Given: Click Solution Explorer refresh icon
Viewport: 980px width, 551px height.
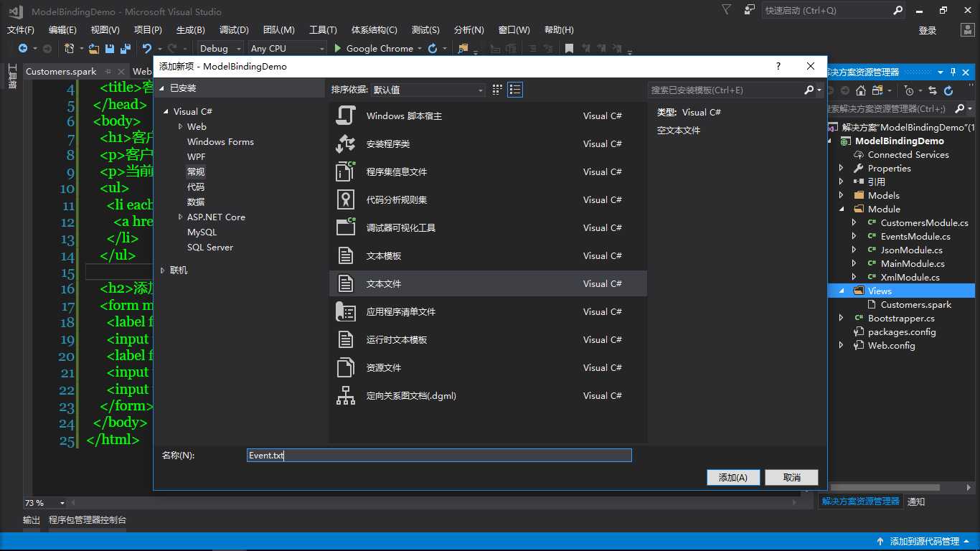Looking at the screenshot, I should (948, 90).
